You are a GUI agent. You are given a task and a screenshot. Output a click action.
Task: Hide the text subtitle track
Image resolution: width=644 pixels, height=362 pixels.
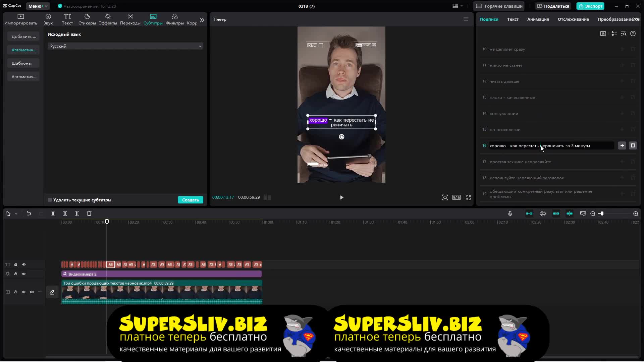pyautogui.click(x=24, y=264)
